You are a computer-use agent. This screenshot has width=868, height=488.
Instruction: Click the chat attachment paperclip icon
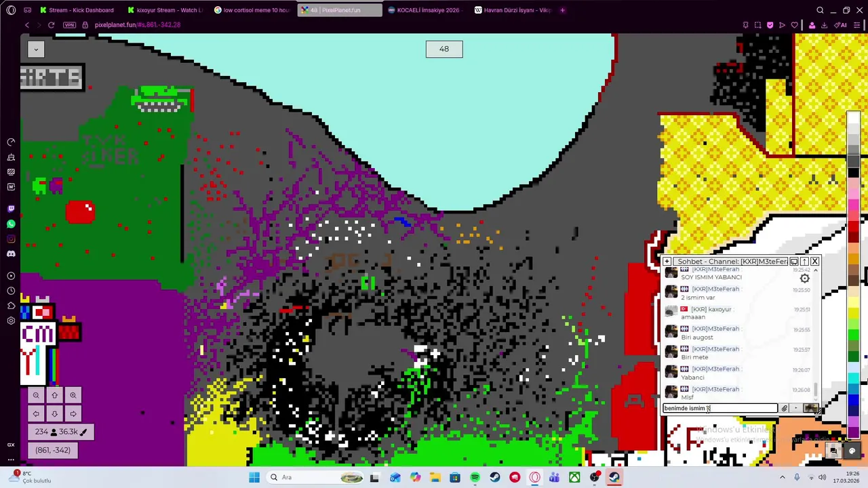point(785,408)
